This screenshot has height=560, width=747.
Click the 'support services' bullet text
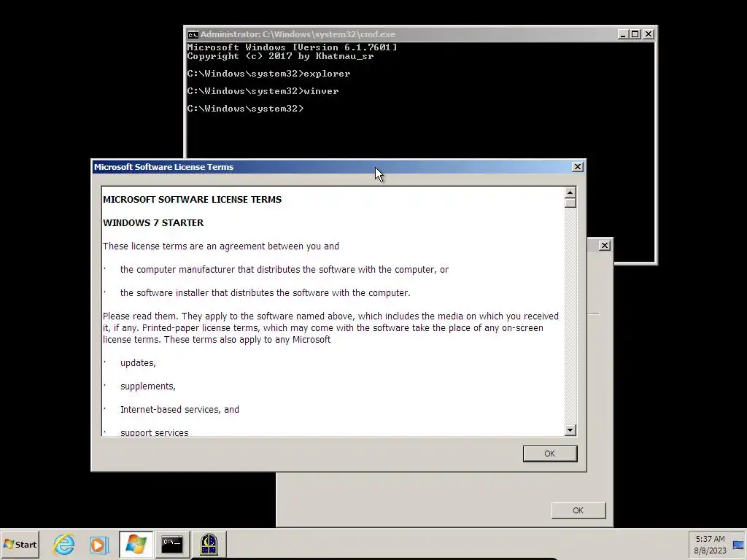tap(155, 432)
